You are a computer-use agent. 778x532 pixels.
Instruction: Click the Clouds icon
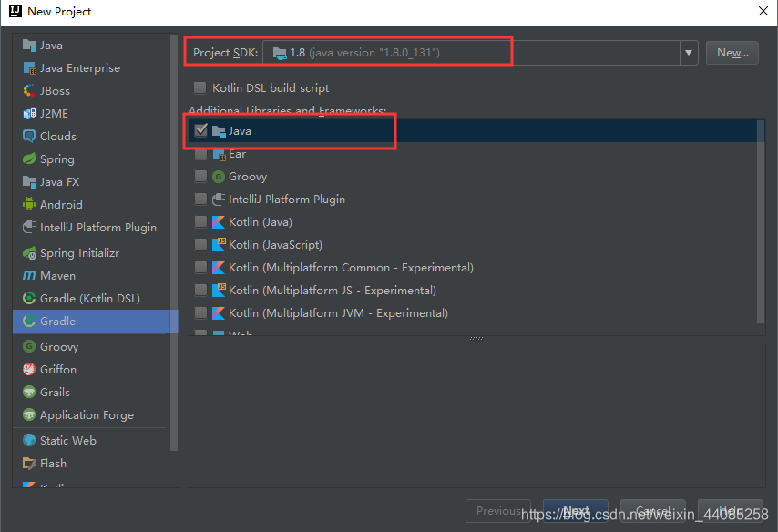(x=29, y=136)
